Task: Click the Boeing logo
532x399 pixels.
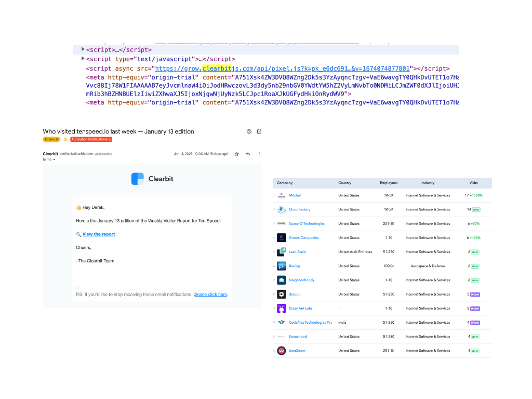Action: [x=281, y=266]
